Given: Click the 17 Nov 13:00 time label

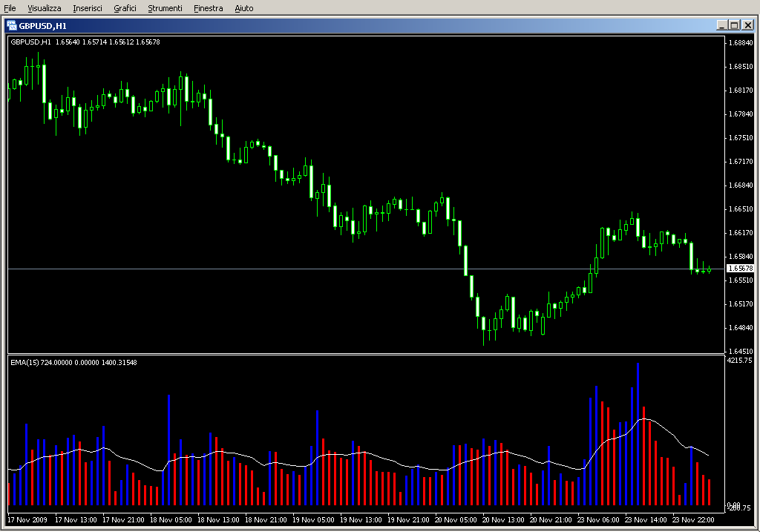Looking at the screenshot, I should (76, 520).
